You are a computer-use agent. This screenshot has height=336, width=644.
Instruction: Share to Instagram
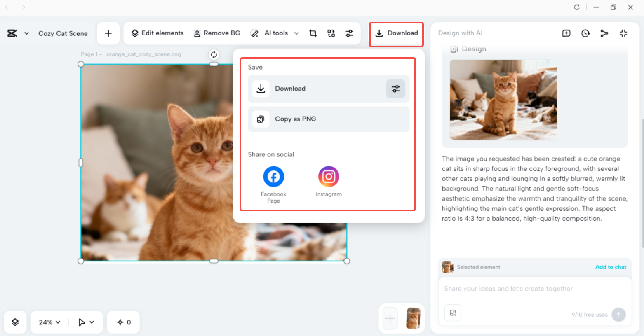click(329, 182)
